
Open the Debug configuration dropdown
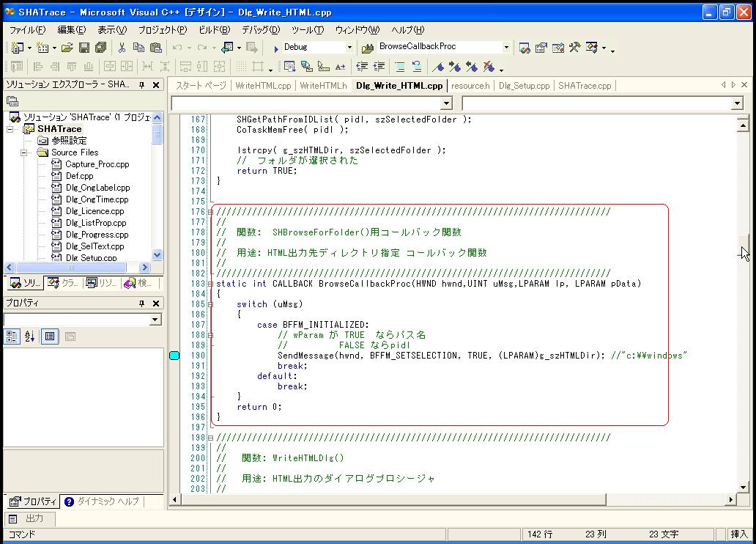click(349, 48)
